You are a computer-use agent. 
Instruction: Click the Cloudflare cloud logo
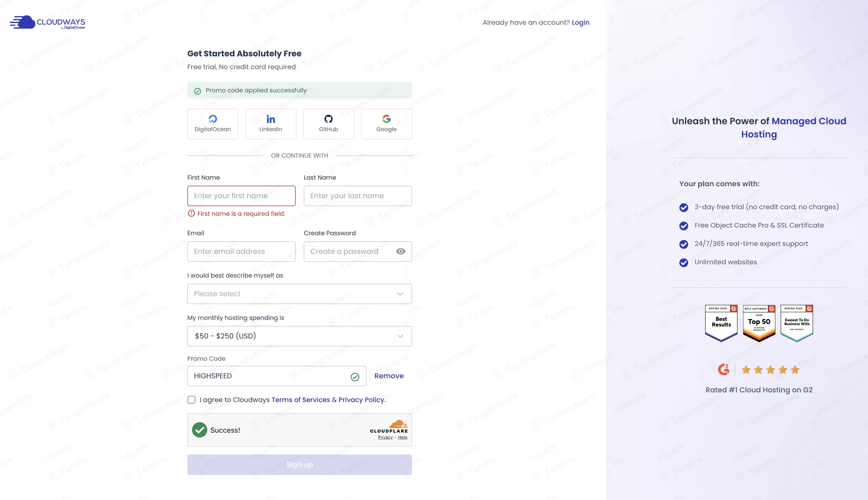[x=398, y=424]
